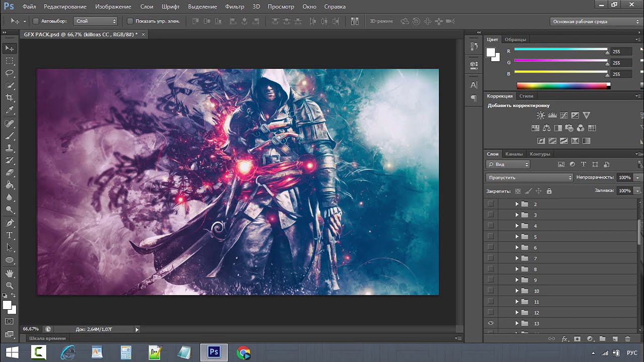Add a layer style (fx)

tap(565, 339)
